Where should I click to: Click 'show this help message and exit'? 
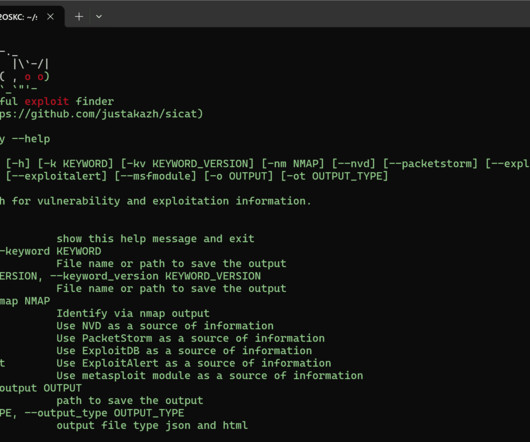155,239
